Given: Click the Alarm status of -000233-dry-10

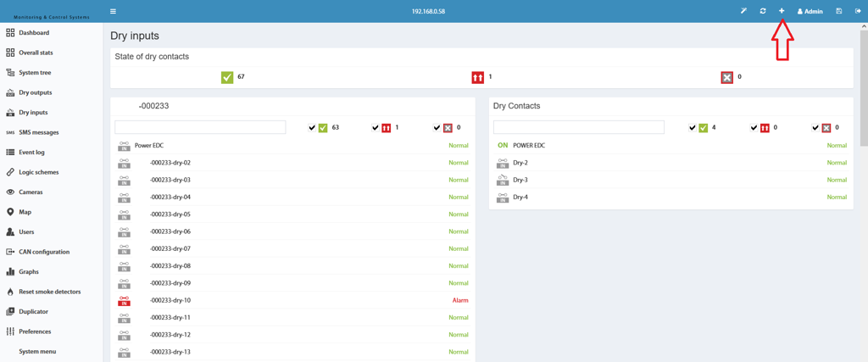Looking at the screenshot, I should coord(460,301).
